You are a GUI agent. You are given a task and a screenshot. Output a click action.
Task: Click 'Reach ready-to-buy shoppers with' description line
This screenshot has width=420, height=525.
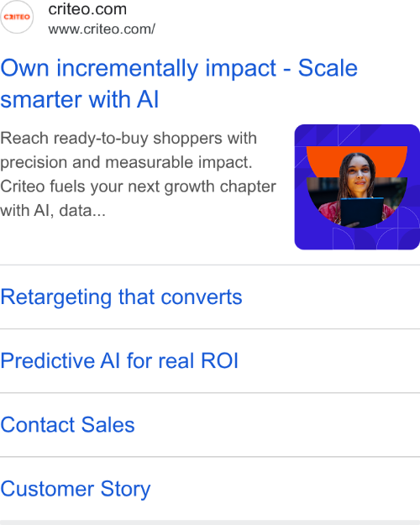[129, 139]
